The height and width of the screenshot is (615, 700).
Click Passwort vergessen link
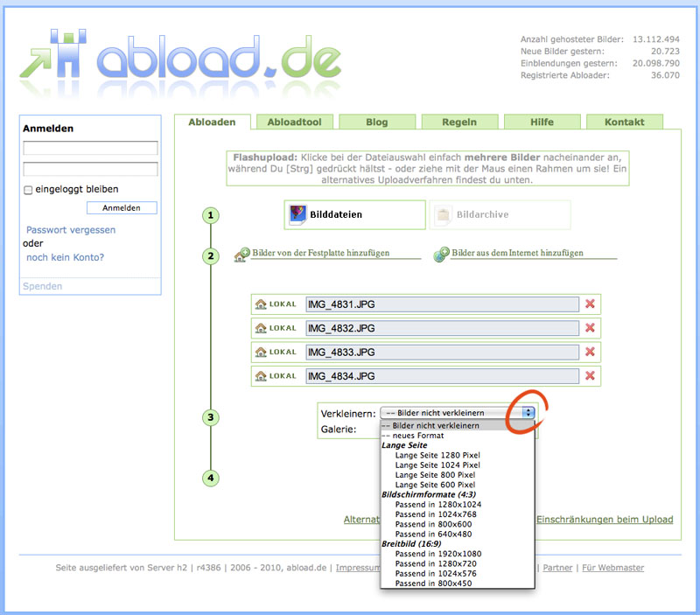click(71, 230)
